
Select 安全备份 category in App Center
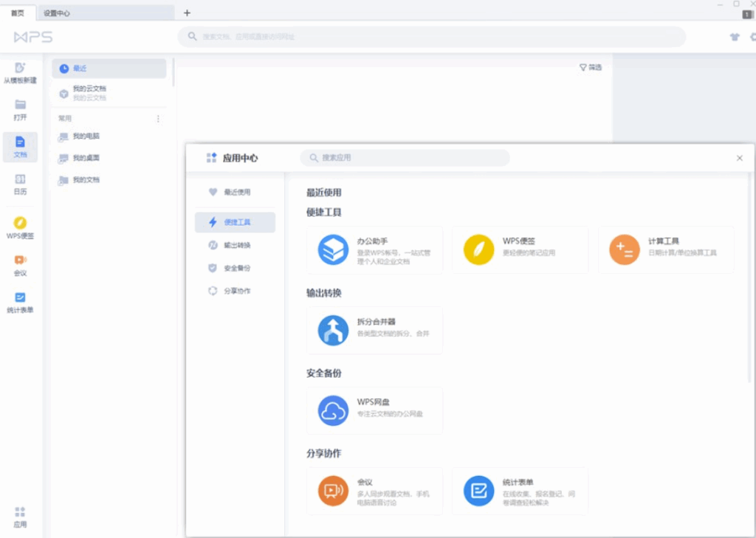coord(235,268)
